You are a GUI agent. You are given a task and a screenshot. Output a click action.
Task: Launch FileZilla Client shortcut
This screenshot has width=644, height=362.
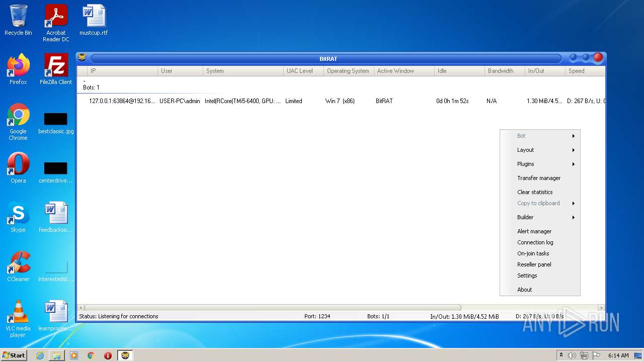tap(56, 69)
